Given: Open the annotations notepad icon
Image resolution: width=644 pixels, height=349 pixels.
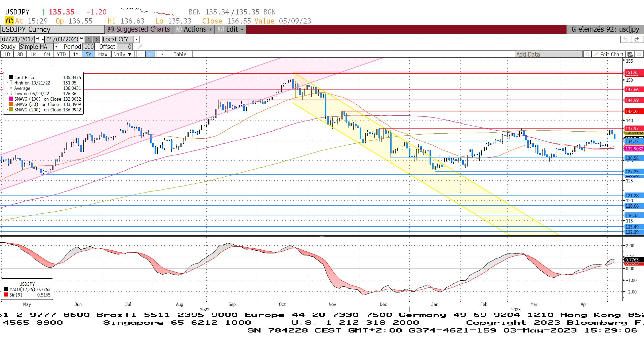Looking at the screenshot, I should coord(630,54).
